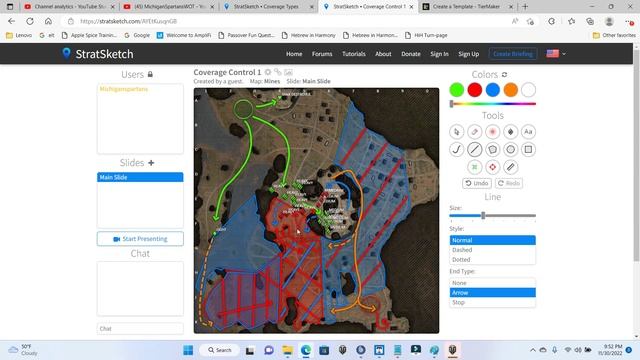This screenshot has width=640, height=360.
Task: Open the Home nav link
Action: (x=294, y=54)
